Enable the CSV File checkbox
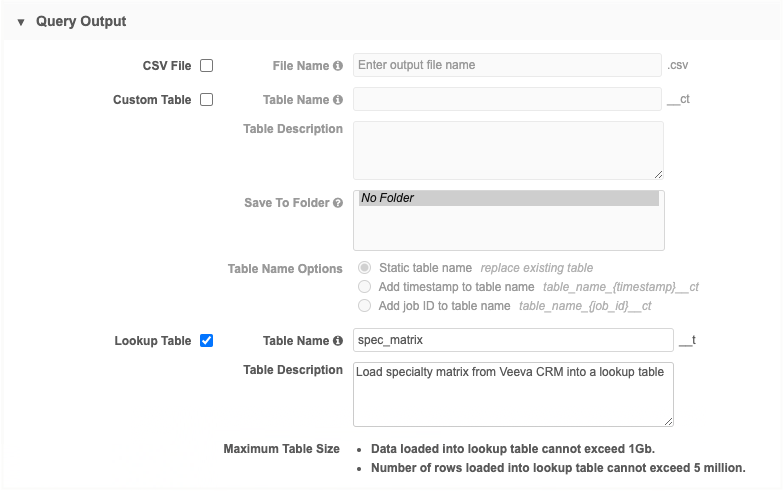784x491 pixels. tap(207, 66)
